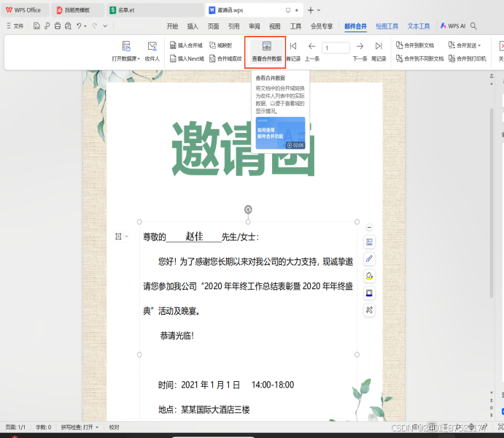Jump to first record 首记录
504x438 pixels.
pos(293,51)
